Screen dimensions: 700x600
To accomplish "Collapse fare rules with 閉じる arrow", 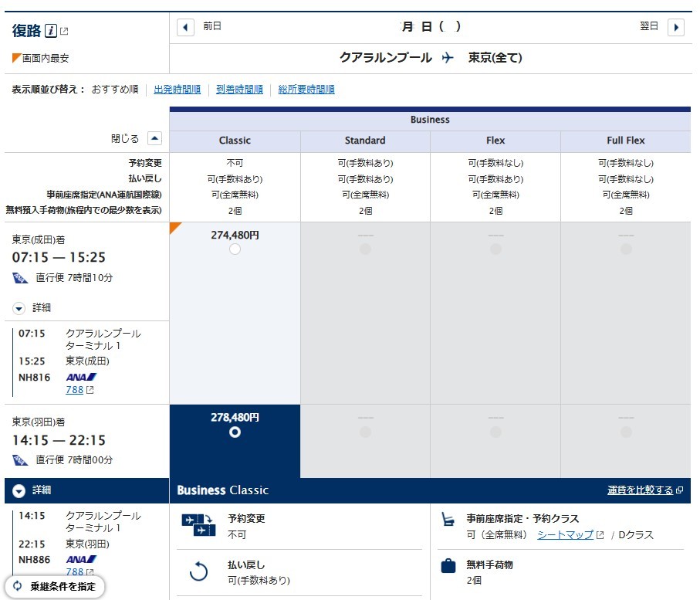I will point(154,138).
